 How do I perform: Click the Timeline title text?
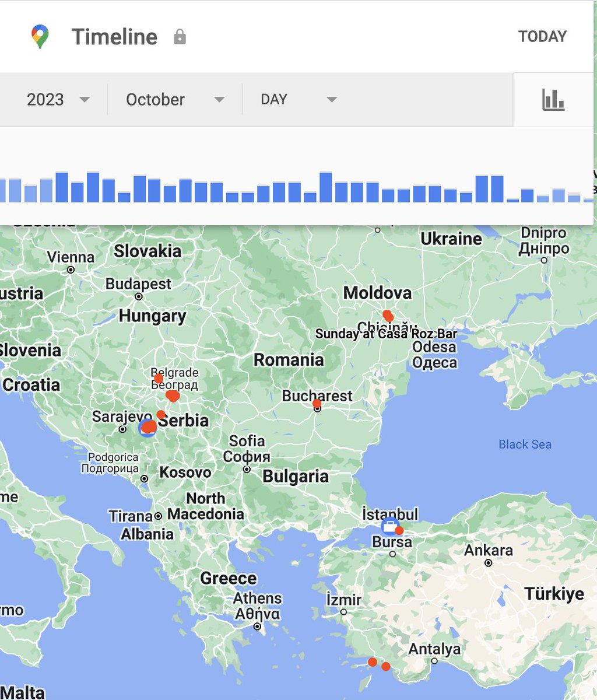pyautogui.click(x=114, y=37)
